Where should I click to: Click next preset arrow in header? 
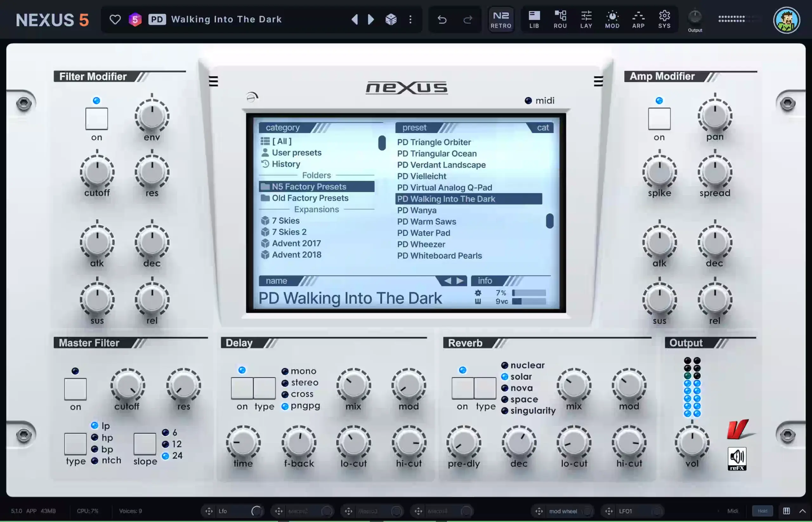click(370, 19)
